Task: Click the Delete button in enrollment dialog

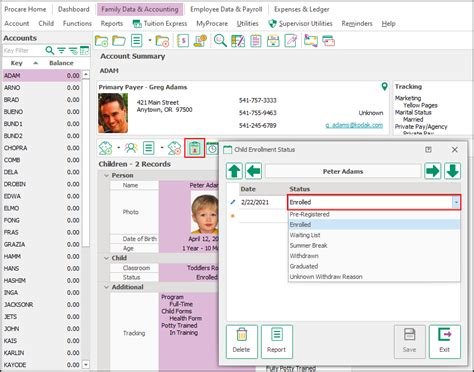Action: pos(242,342)
